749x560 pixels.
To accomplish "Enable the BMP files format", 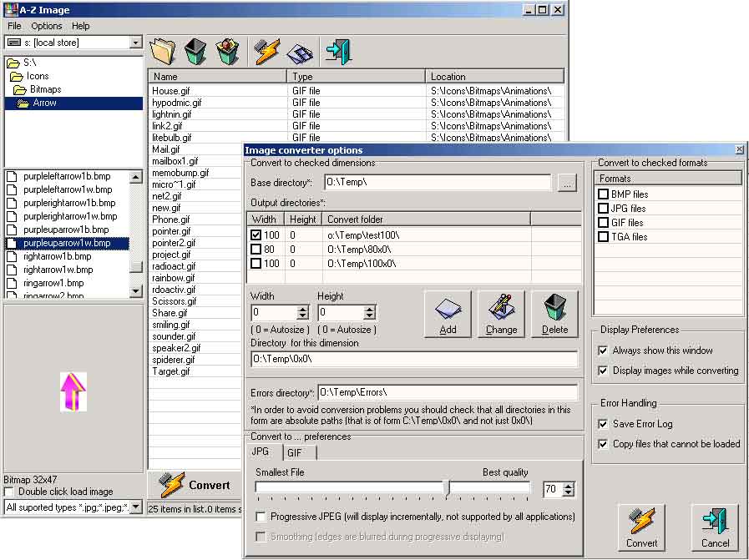I will coord(604,194).
